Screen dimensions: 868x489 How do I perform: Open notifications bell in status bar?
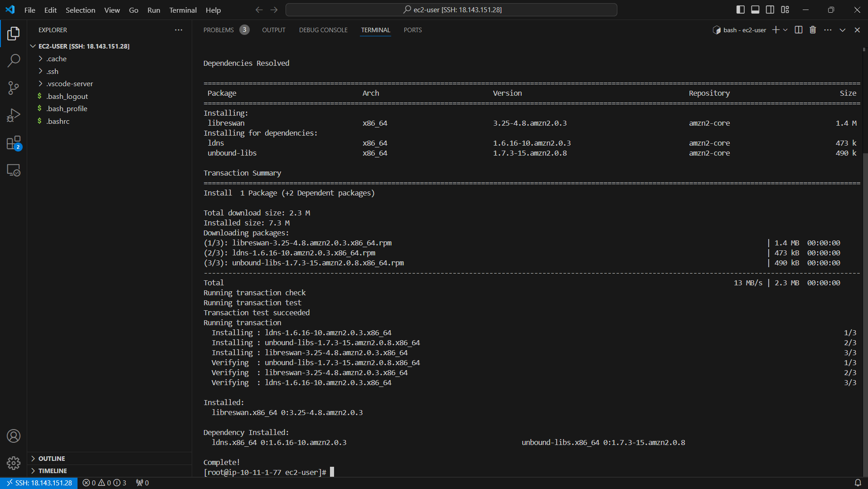pos(858,483)
